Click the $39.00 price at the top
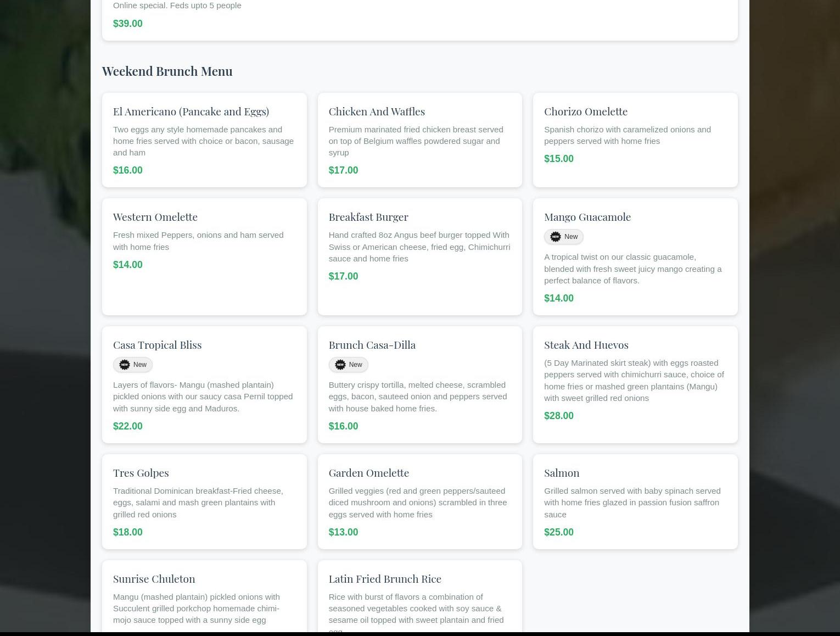Image resolution: width=840 pixels, height=636 pixels. (127, 24)
